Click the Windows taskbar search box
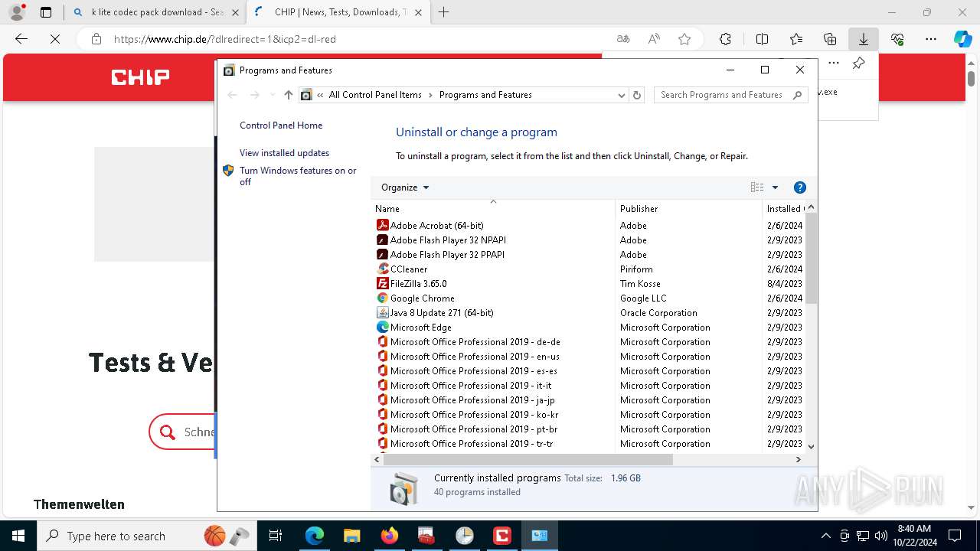Image resolution: width=980 pixels, height=551 pixels. (x=146, y=536)
